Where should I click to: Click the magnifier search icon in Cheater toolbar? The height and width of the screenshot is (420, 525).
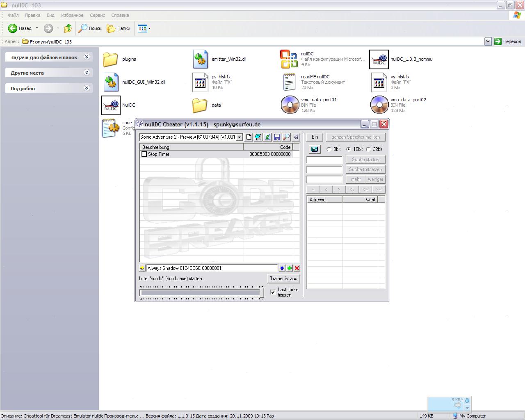[286, 137]
